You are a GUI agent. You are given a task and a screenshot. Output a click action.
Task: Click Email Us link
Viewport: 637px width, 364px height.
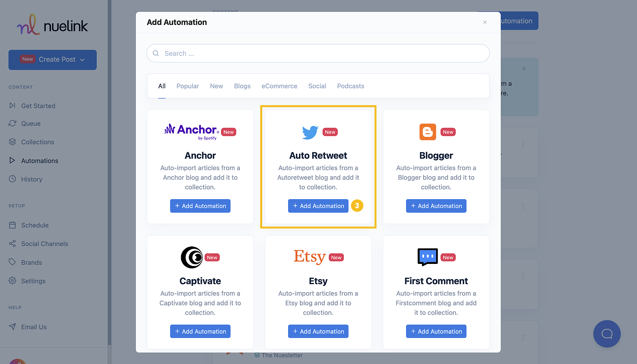(x=34, y=327)
